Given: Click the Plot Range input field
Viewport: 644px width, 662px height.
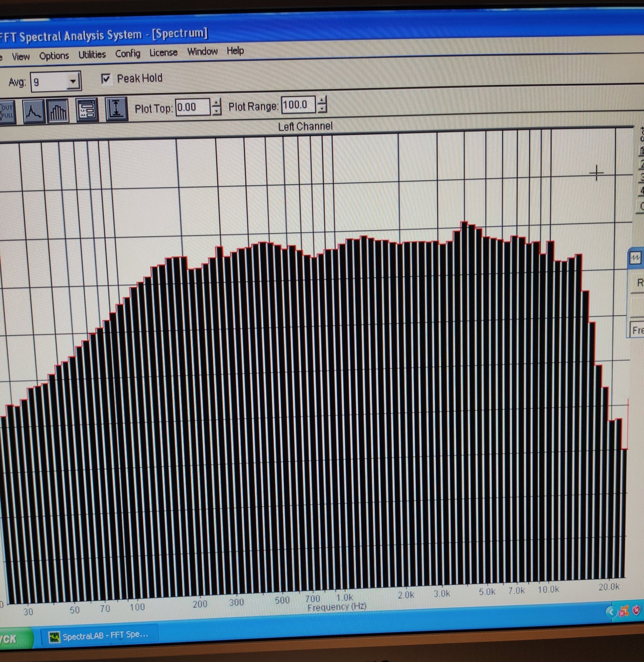Looking at the screenshot, I should [299, 105].
